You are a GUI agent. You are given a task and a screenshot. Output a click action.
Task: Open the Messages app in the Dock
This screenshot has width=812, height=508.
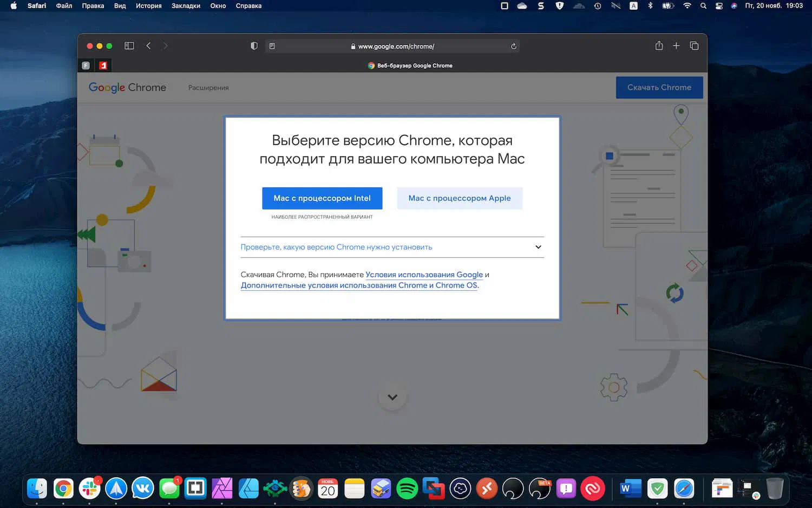pos(169,489)
